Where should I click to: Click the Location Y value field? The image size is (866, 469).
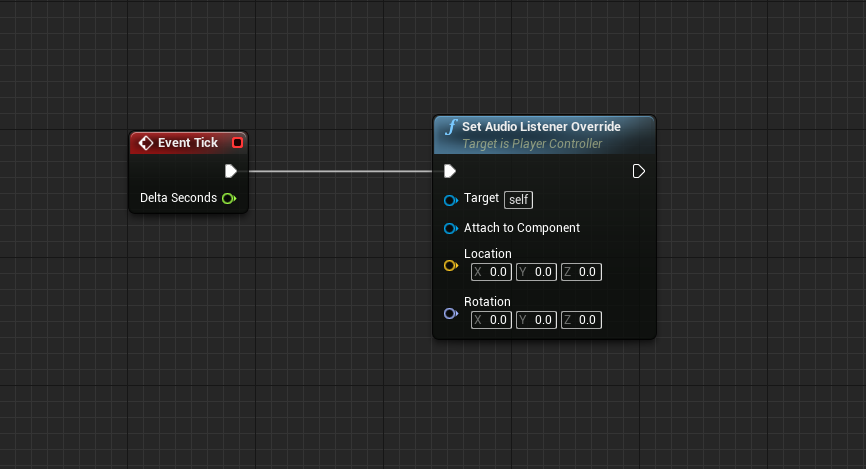pyautogui.click(x=537, y=272)
